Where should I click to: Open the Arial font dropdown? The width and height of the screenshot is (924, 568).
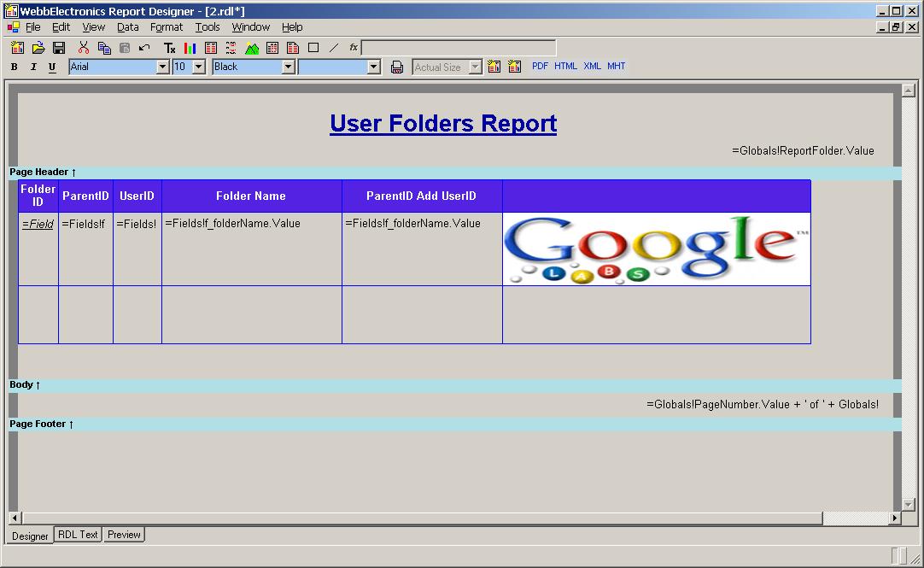pos(163,67)
